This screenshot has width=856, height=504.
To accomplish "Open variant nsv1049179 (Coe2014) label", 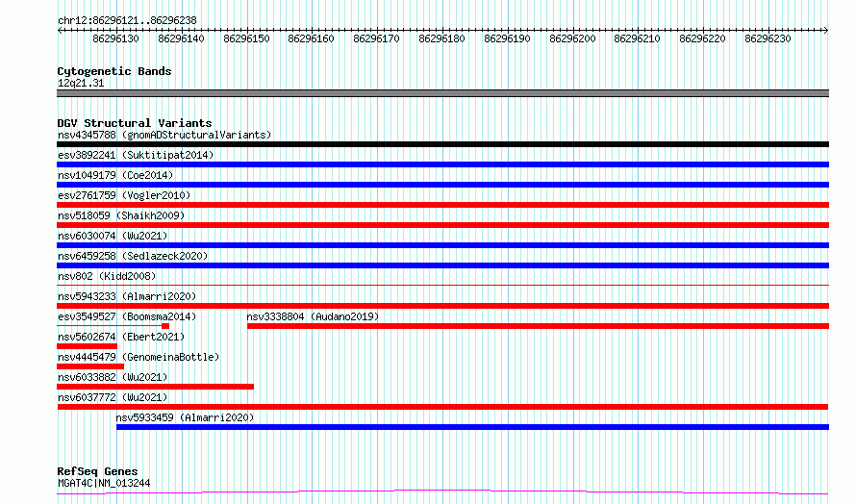I will pos(115,175).
